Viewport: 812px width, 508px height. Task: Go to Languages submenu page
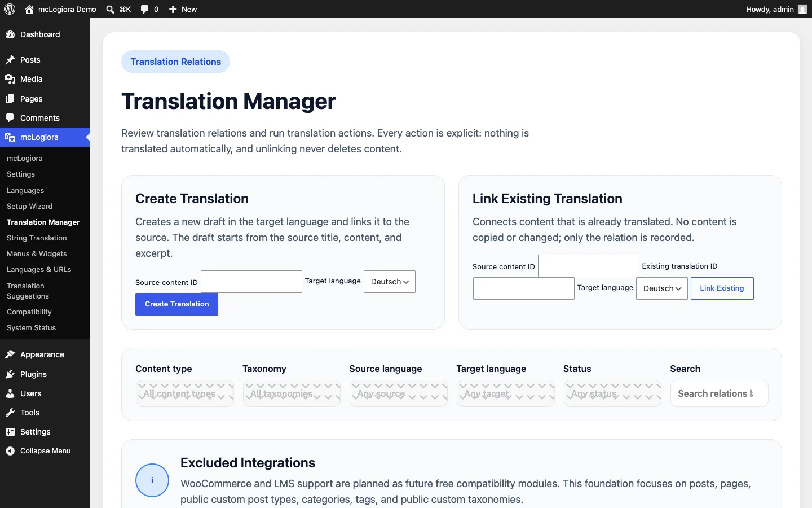[x=25, y=191]
